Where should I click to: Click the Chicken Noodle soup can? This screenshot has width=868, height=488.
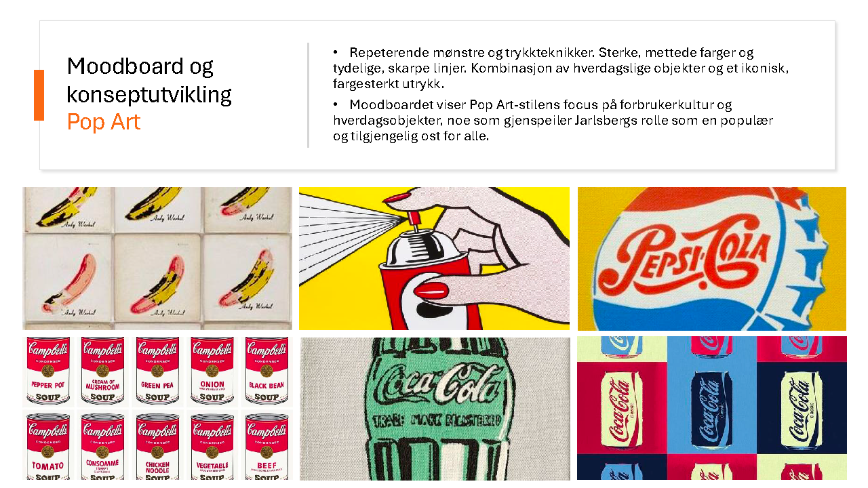point(157,446)
